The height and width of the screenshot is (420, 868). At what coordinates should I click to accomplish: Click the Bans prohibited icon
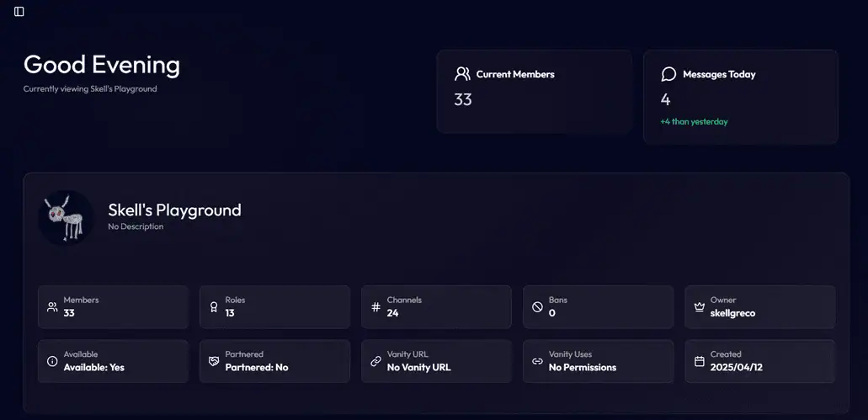click(x=537, y=307)
